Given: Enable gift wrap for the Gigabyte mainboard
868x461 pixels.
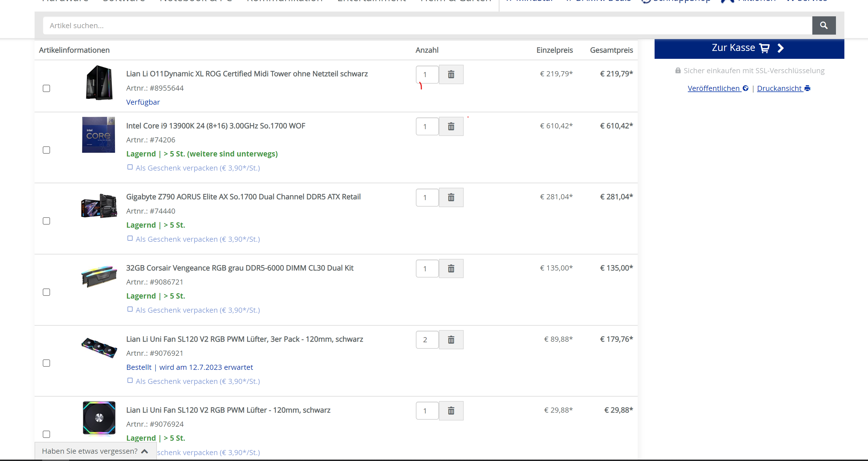Looking at the screenshot, I should click(130, 238).
